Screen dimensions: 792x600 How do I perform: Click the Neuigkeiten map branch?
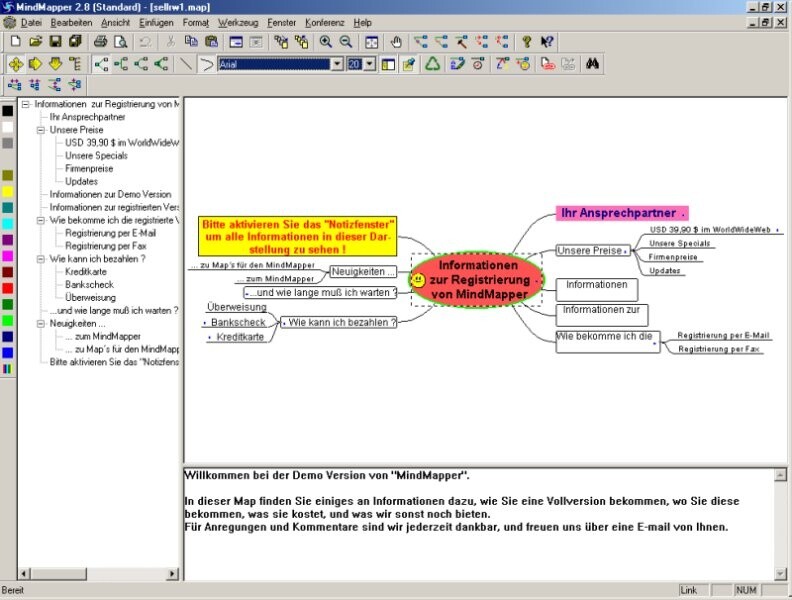[363, 272]
